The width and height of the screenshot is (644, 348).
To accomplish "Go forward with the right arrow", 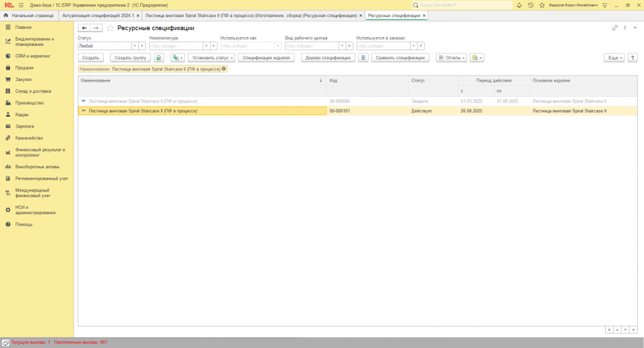I will (x=96, y=28).
